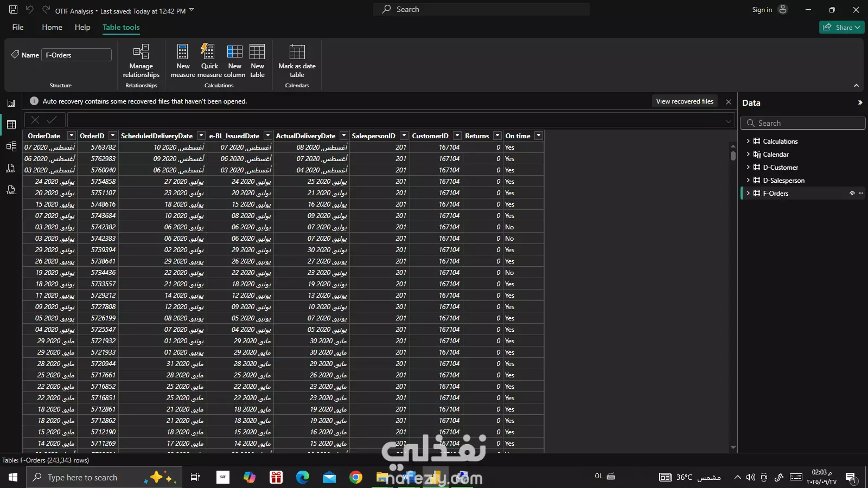Commit the formula with the checkmark
Viewport: 868px width, 488px height.
pos(52,120)
